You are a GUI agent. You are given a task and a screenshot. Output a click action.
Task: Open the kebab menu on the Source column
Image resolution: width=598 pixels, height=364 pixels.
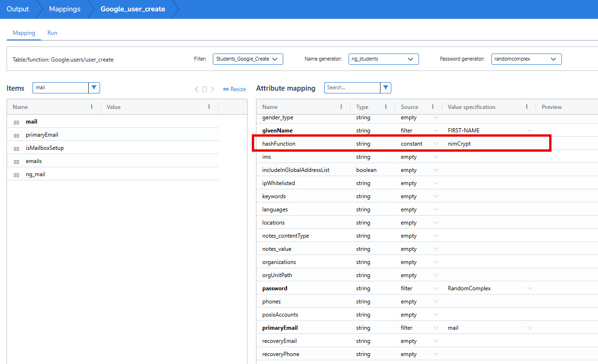click(x=433, y=107)
